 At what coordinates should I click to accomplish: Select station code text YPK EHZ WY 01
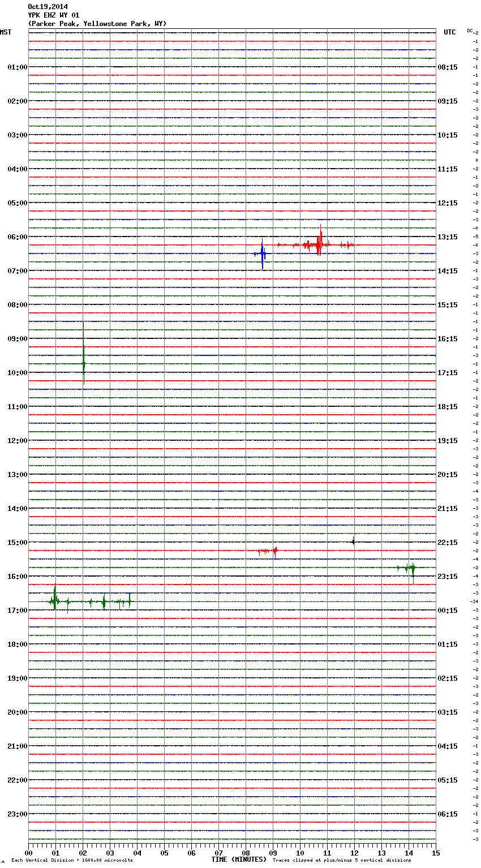[x=54, y=15]
